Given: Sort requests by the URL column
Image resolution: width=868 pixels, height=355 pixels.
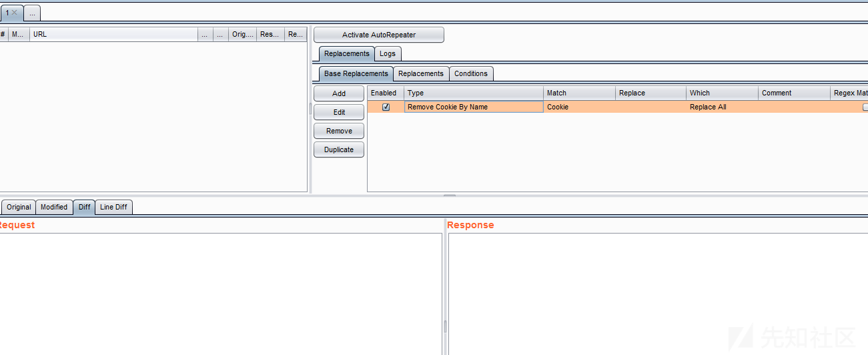Looking at the screenshot, I should coord(113,34).
